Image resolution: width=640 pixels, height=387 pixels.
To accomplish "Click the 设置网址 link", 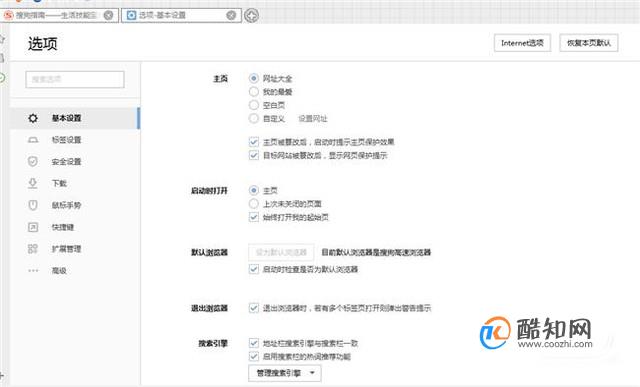I will pos(312,119).
